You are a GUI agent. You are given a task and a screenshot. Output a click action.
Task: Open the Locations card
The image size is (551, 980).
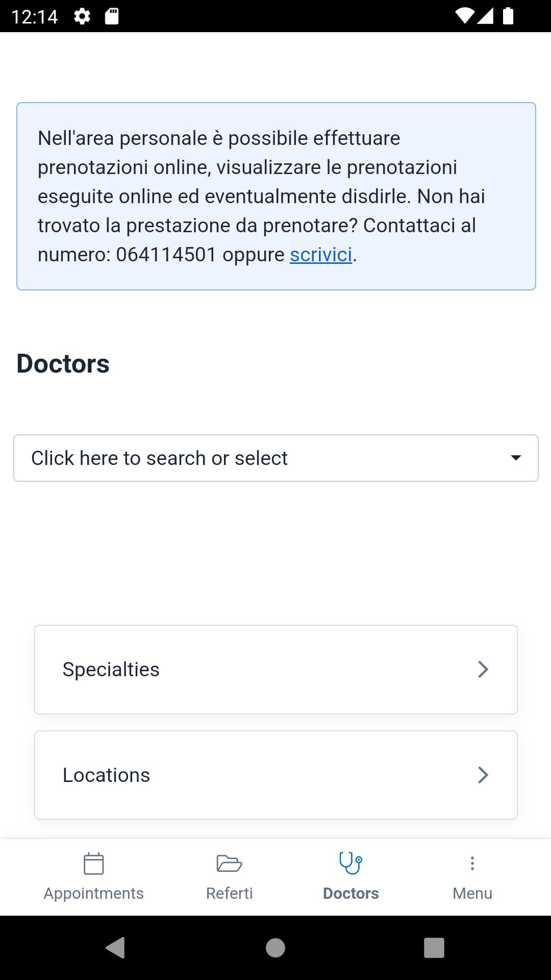pos(276,775)
